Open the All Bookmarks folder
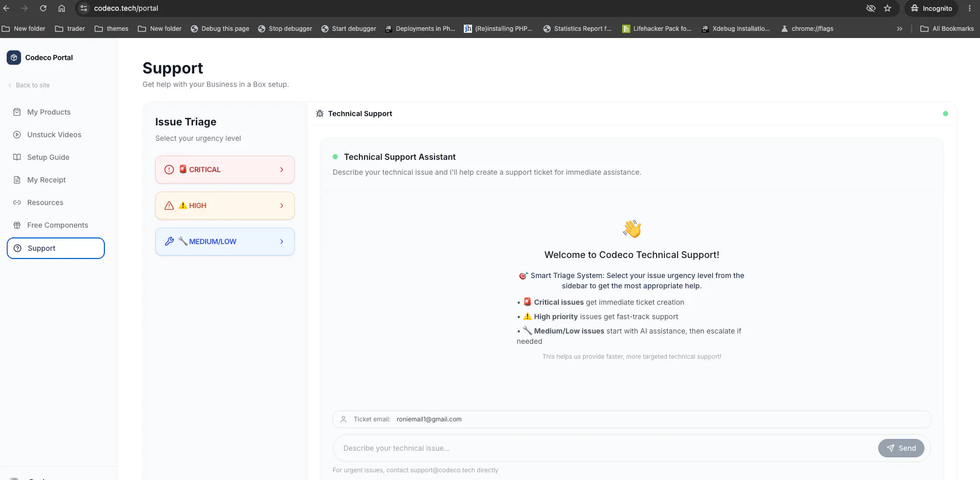This screenshot has height=480, width=980. coord(947,29)
